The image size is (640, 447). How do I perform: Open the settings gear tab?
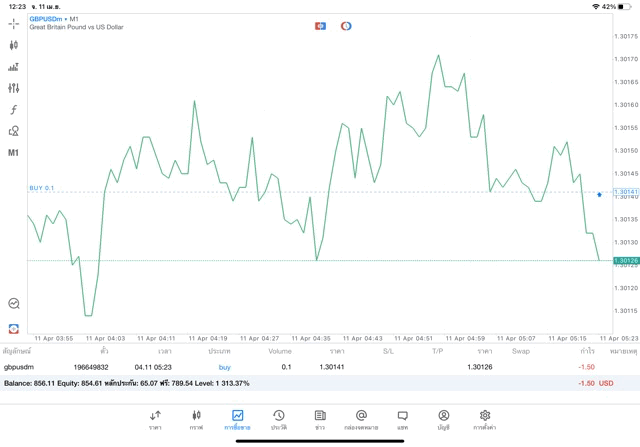[x=484, y=420]
